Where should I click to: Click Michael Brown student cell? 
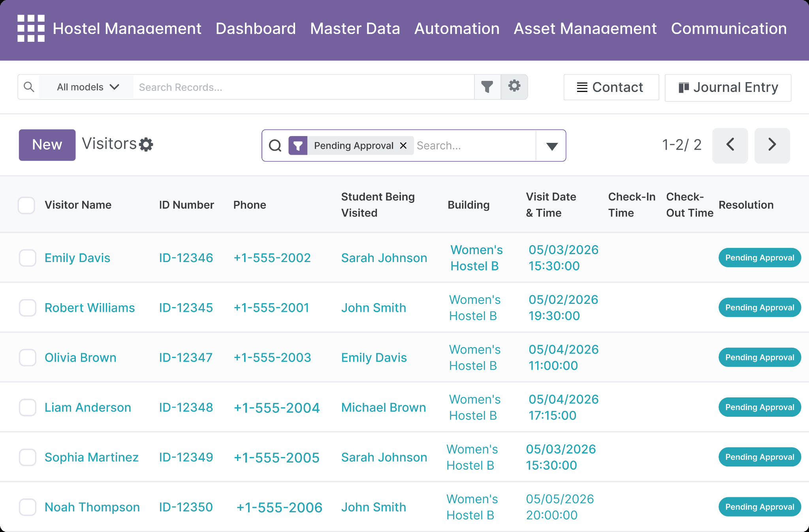pos(384,407)
